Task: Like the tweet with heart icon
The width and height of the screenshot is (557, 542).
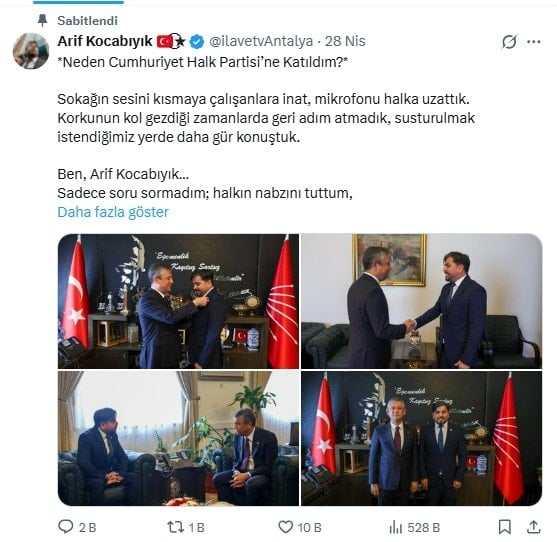Action: (285, 527)
